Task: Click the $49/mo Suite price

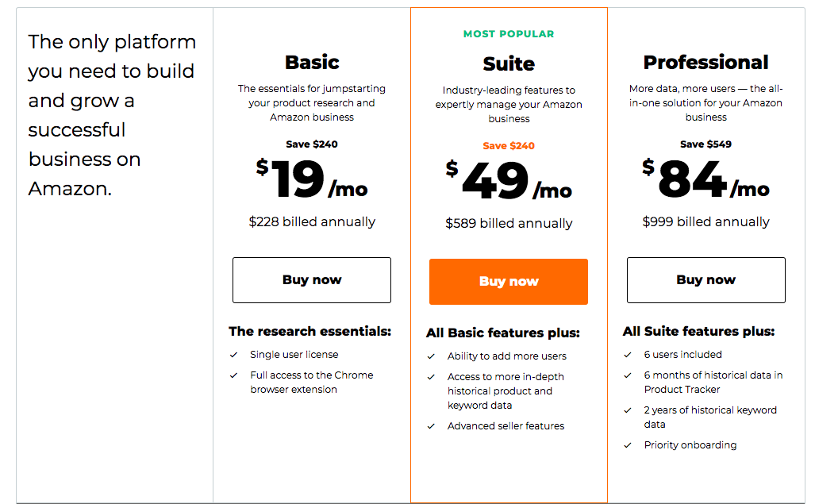Action: coord(509,180)
